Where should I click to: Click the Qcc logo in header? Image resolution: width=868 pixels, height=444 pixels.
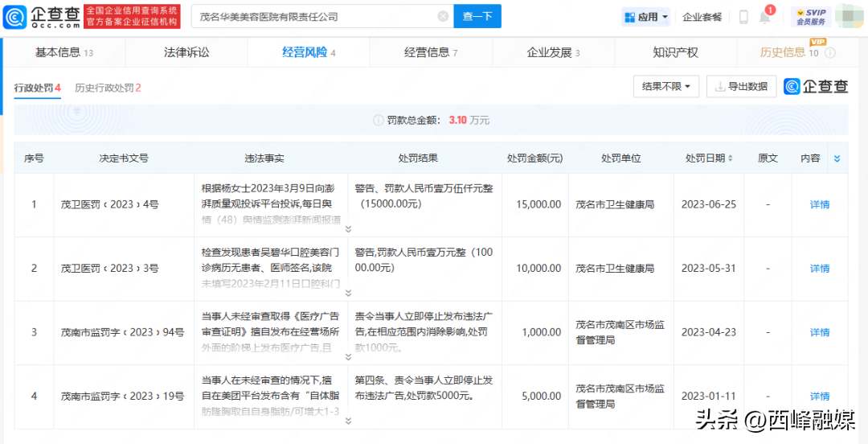(x=42, y=16)
